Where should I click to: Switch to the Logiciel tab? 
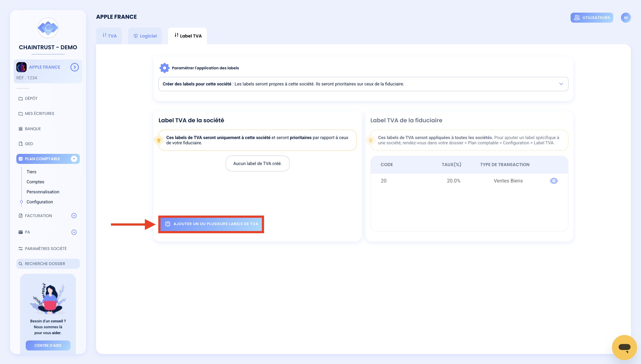(145, 36)
